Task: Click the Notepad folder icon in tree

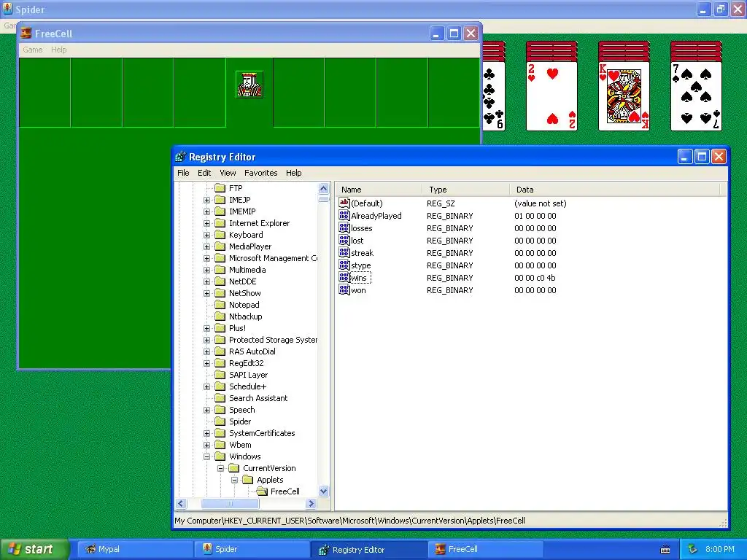Action: pos(220,305)
